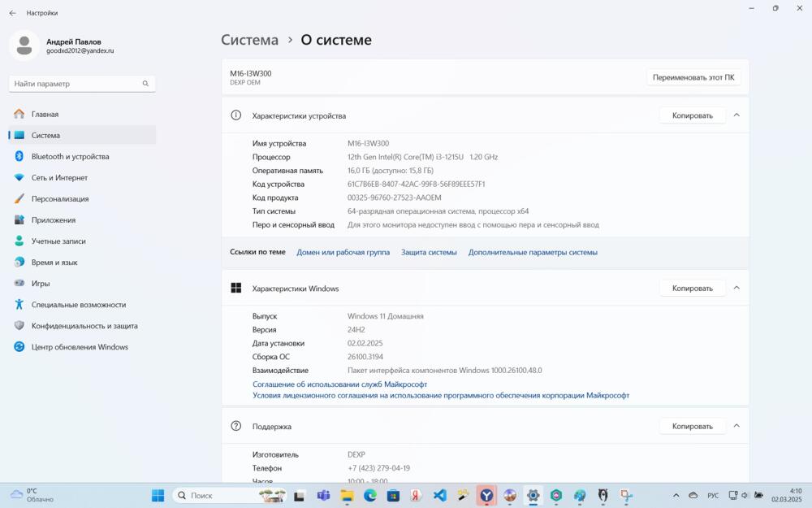Go back with the Settings back arrow
Screen dimensions: 812x508
point(12,13)
